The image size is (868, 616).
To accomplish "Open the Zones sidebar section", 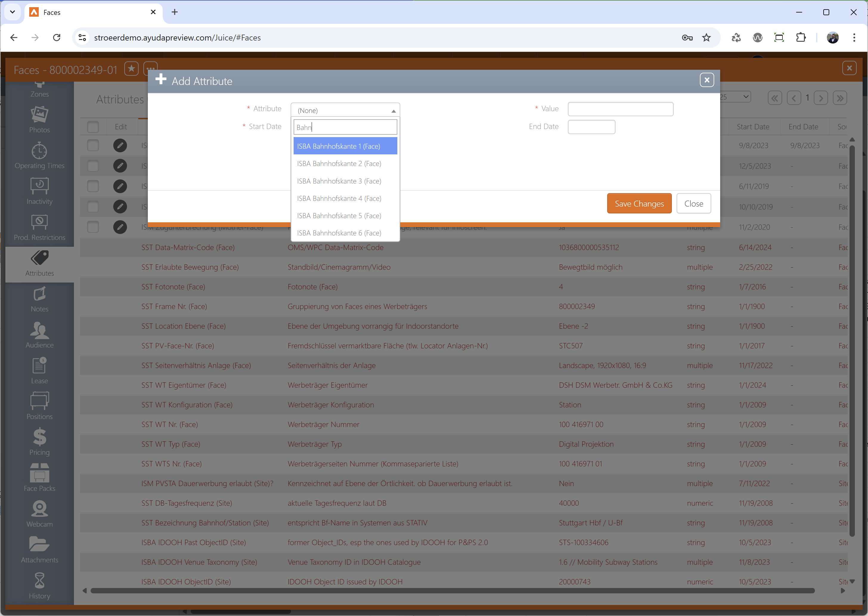I will pyautogui.click(x=39, y=90).
